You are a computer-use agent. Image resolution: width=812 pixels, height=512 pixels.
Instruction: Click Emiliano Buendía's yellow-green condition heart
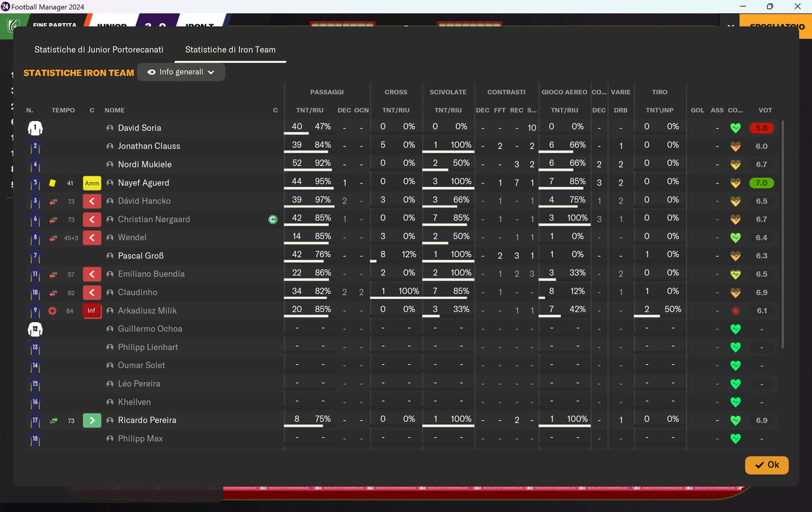(735, 274)
